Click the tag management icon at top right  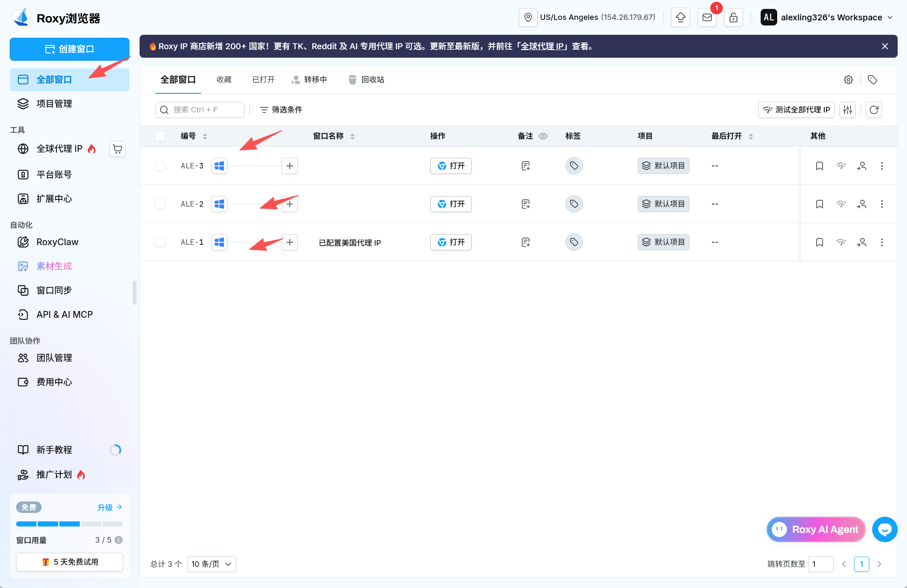[873, 80]
